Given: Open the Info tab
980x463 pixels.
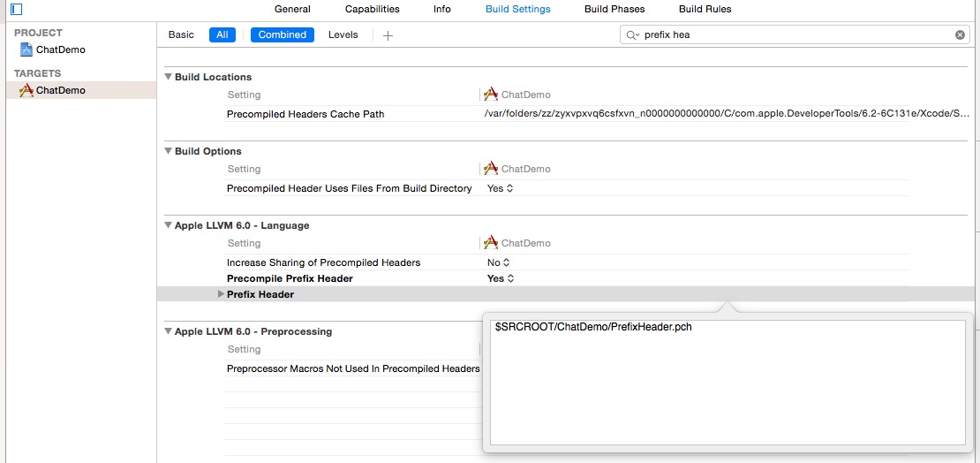Looking at the screenshot, I should 441,10.
